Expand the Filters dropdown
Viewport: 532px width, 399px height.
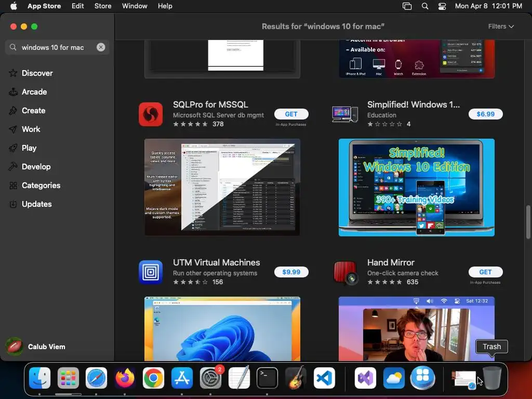coord(501,26)
